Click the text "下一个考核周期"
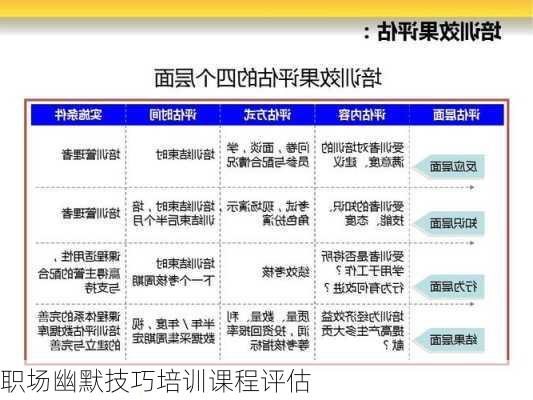This screenshot has height=400, width=533. [x=174, y=281]
